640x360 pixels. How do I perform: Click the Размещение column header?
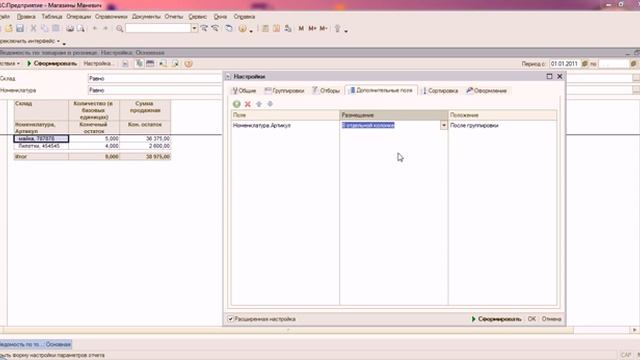tap(394, 115)
